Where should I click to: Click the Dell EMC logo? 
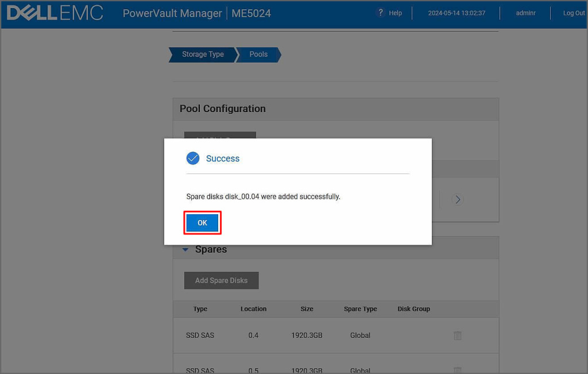(55, 13)
